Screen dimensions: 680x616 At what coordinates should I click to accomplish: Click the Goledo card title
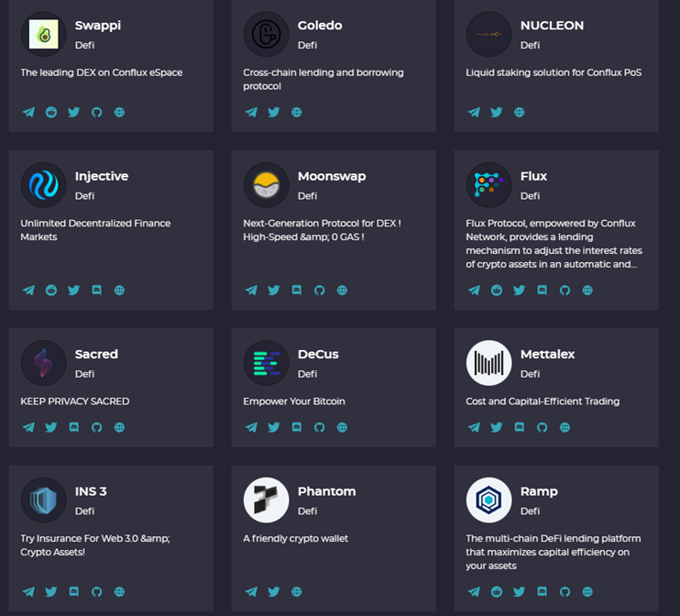(320, 25)
